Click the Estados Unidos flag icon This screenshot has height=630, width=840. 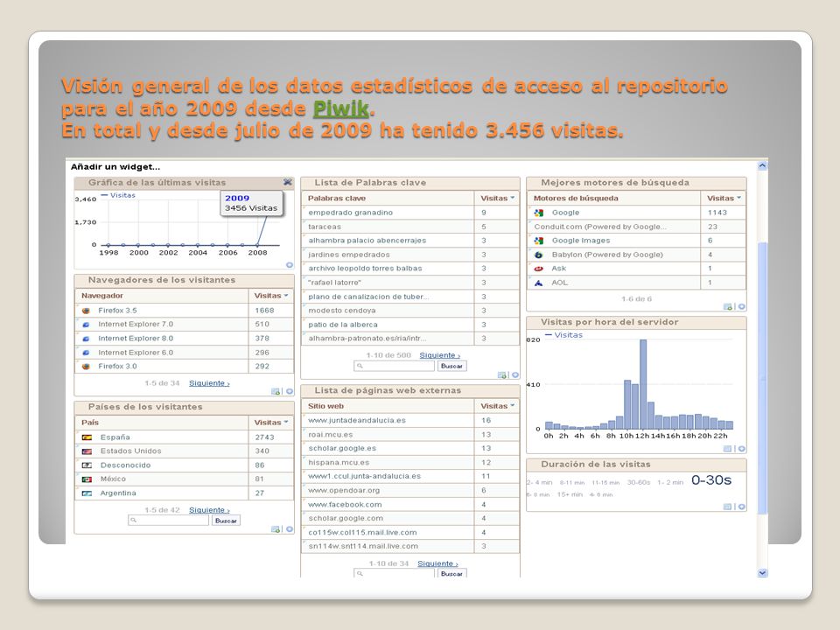(x=87, y=451)
